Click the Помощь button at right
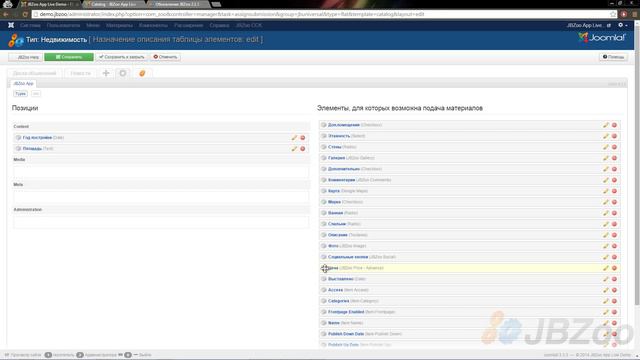Viewport: 640px width, 360px height. tap(613, 57)
